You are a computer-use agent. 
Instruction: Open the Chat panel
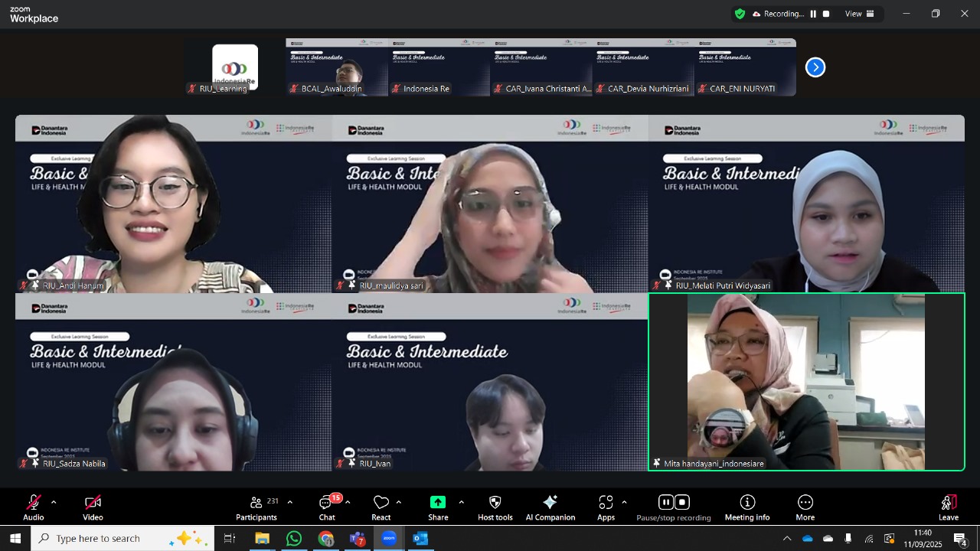327,507
